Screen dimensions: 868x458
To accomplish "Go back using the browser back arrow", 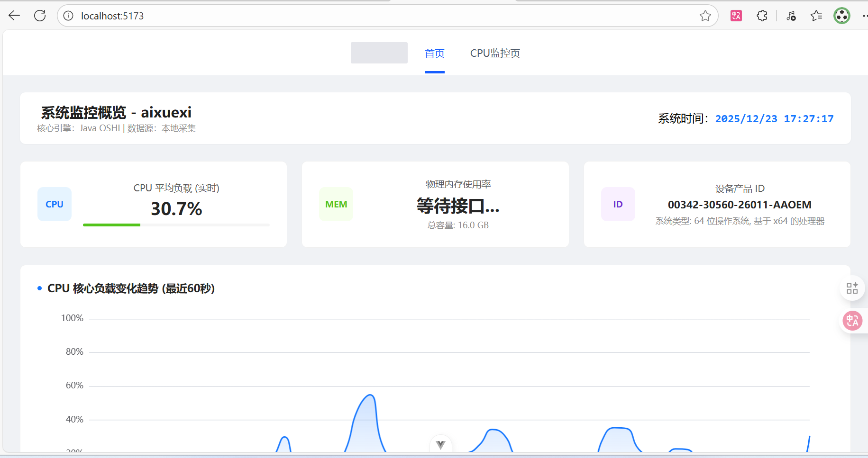I will coord(14,16).
